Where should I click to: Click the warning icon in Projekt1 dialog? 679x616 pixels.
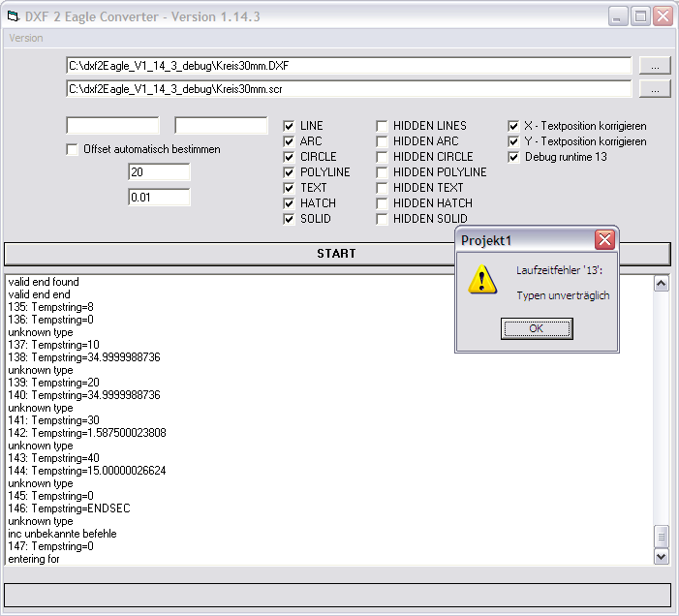pyautogui.click(x=482, y=280)
